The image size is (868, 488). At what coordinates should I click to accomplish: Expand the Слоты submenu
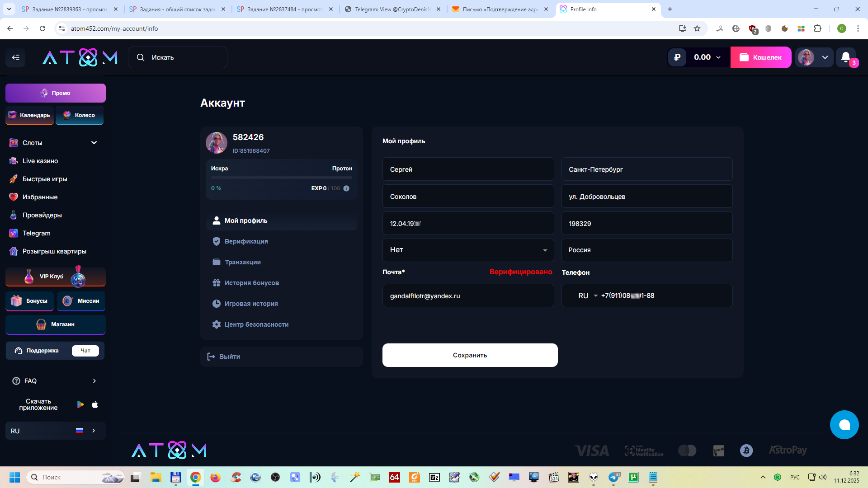(94, 143)
